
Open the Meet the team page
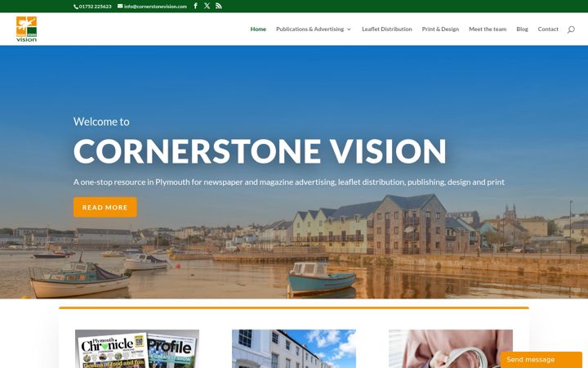[488, 29]
